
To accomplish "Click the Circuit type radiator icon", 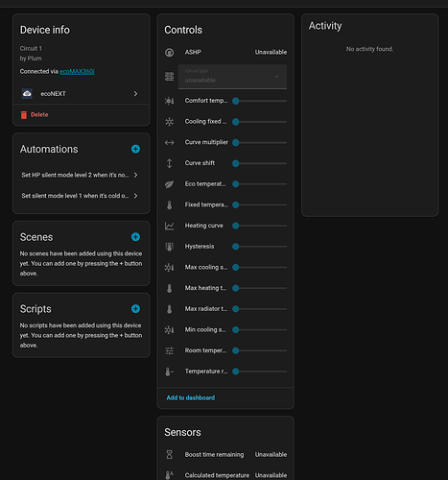I will pos(169,77).
